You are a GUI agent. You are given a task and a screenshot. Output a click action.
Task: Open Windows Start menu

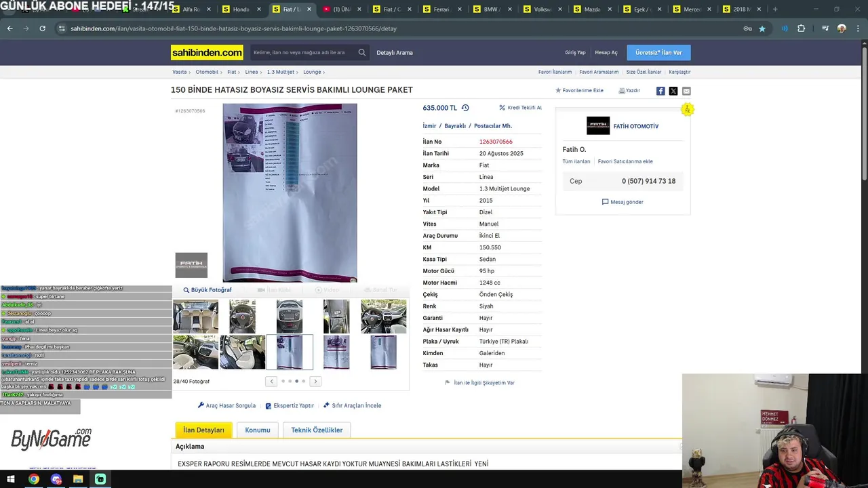coord(11,479)
